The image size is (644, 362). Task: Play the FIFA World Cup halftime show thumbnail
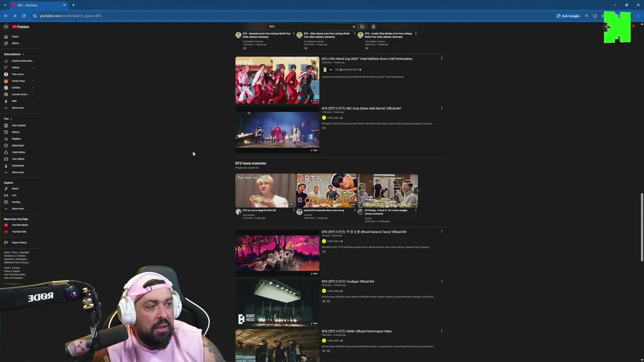[x=277, y=80]
